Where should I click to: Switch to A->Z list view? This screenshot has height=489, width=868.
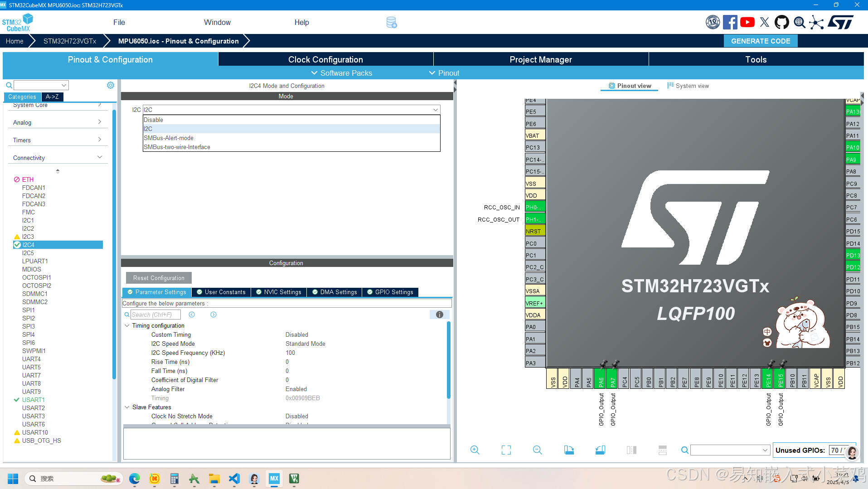click(52, 97)
